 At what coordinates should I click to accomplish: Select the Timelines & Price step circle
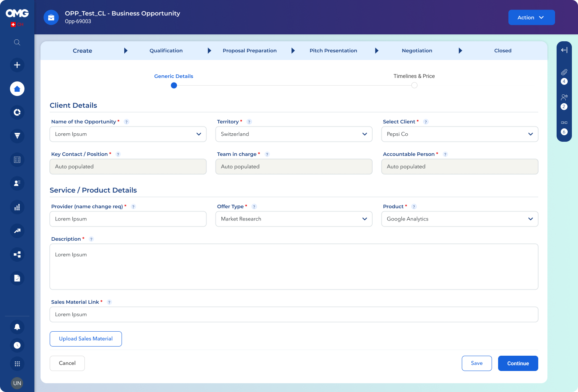tap(414, 86)
